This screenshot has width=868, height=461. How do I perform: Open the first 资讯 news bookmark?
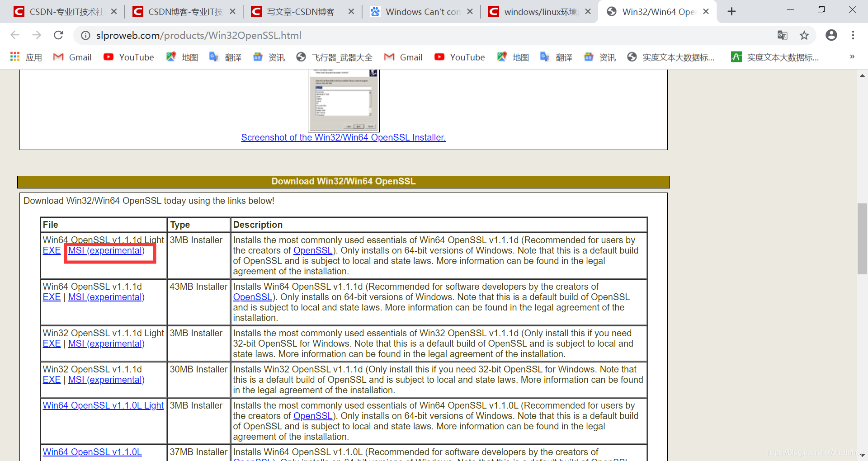[x=269, y=57]
